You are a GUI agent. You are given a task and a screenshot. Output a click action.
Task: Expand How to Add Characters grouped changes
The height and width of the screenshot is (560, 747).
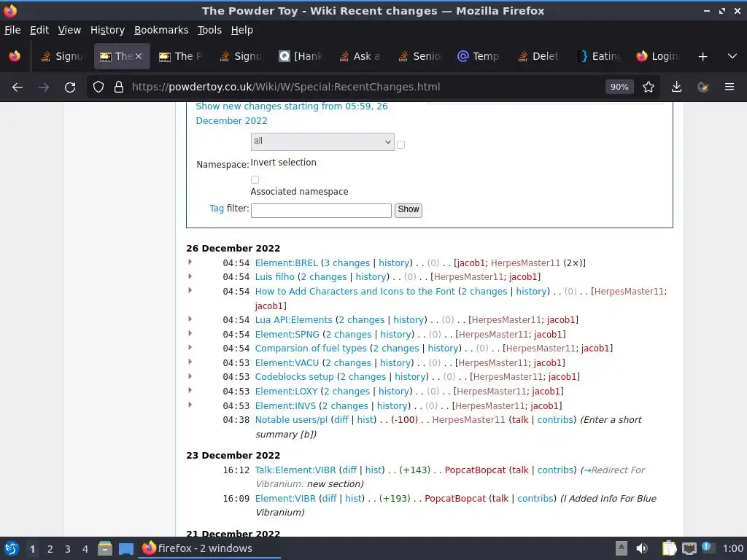tap(190, 290)
